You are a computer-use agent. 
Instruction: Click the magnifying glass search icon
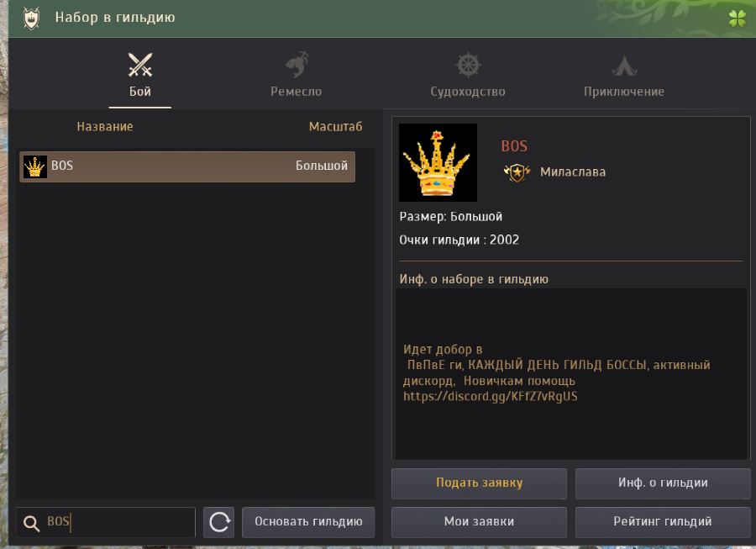click(x=31, y=523)
